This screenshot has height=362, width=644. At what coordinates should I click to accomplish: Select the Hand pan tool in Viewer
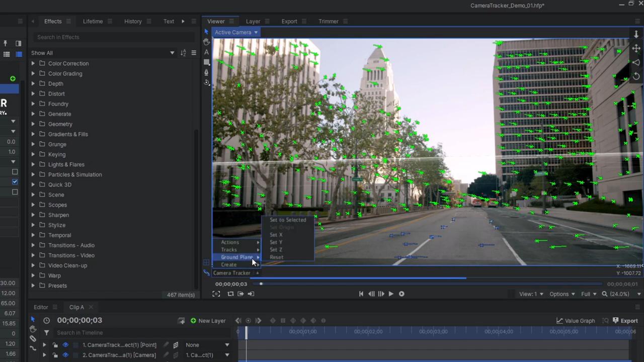pos(206,42)
